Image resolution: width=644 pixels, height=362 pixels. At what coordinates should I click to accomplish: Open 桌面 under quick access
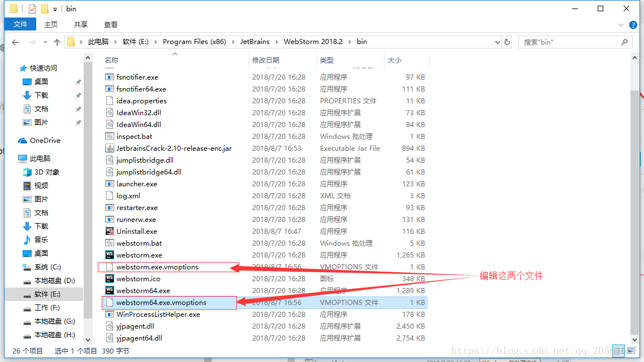(41, 82)
